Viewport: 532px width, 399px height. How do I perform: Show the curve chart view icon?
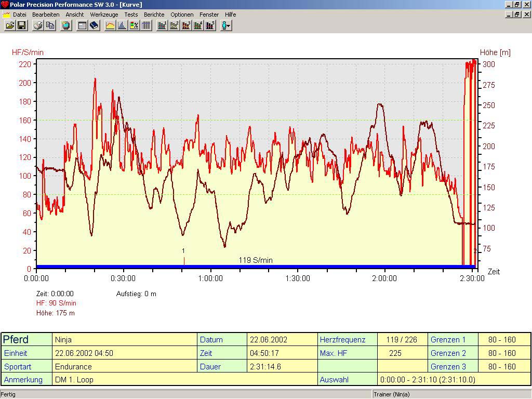click(x=110, y=25)
